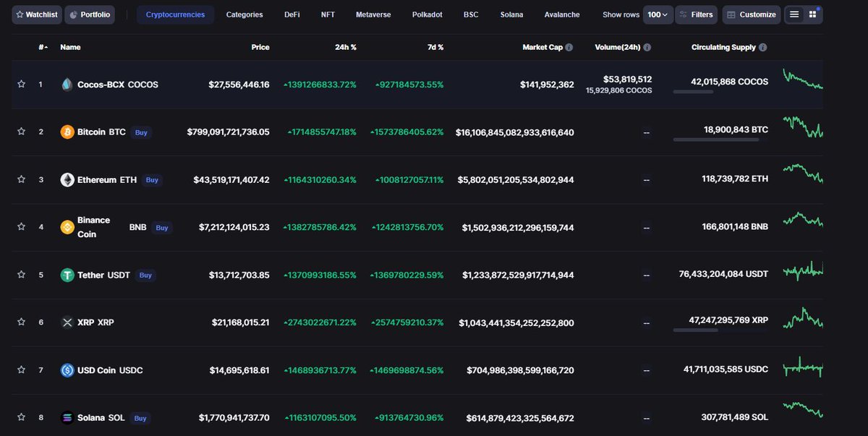Sort table by Volume(24h) column

(618, 47)
